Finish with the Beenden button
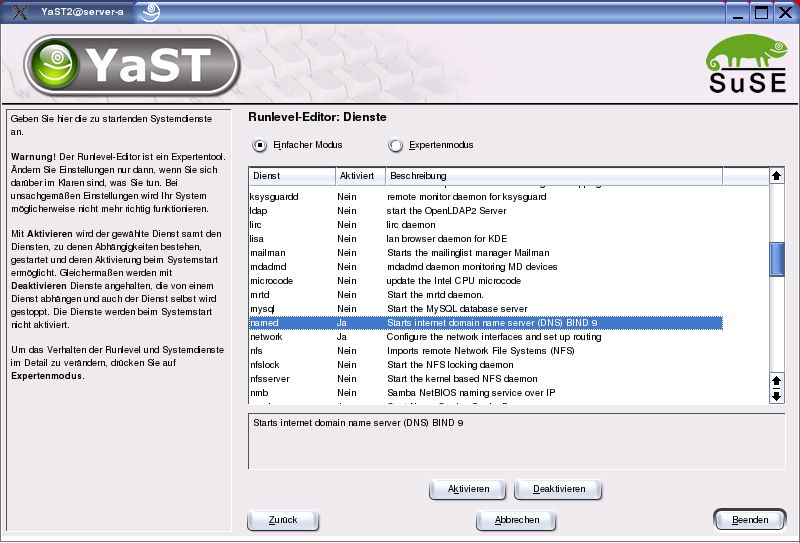This screenshot has height=543, width=800. pyautogui.click(x=749, y=520)
